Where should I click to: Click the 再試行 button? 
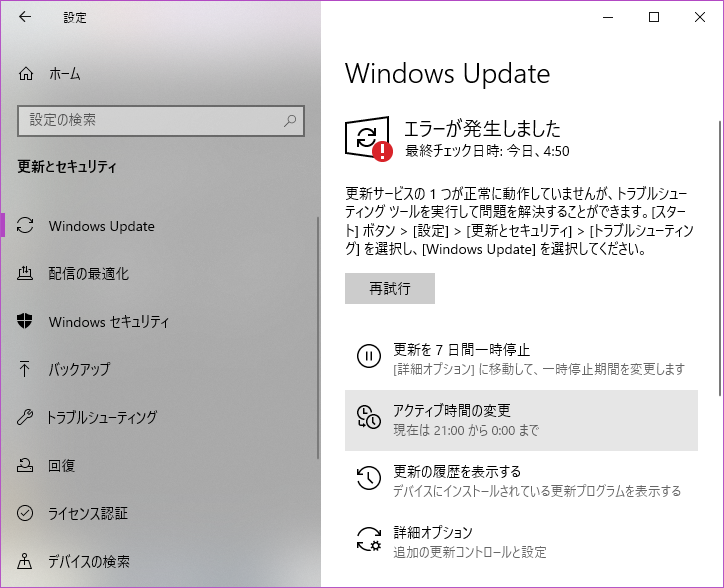tap(390, 288)
